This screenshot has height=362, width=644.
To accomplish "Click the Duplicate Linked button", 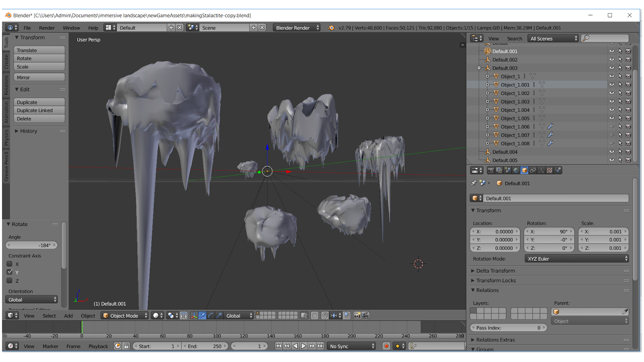I will 39,110.
